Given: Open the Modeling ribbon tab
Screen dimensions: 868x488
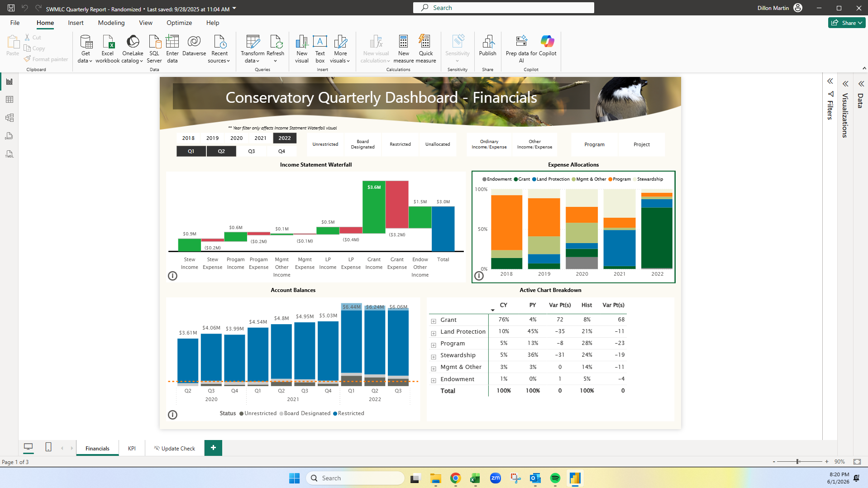Looking at the screenshot, I should coord(111,23).
